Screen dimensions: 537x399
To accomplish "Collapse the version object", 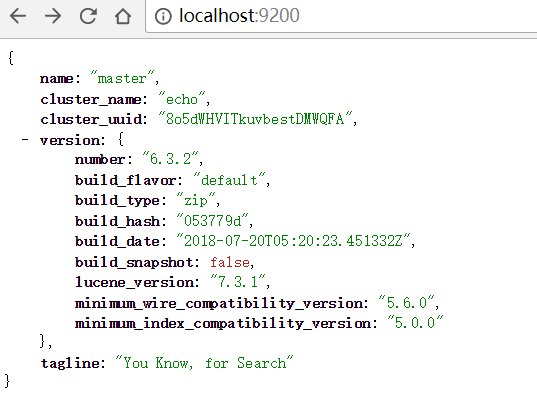I will [x=25, y=140].
